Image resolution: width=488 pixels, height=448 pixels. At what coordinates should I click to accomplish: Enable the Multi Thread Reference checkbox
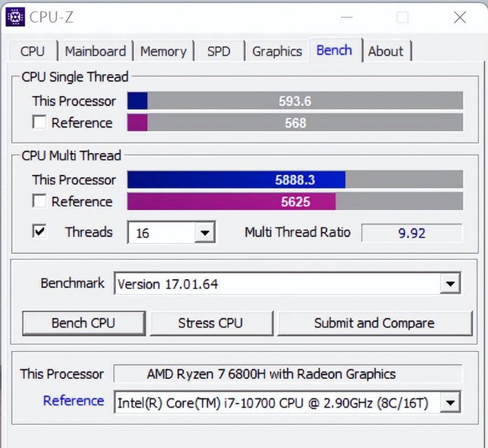[39, 200]
